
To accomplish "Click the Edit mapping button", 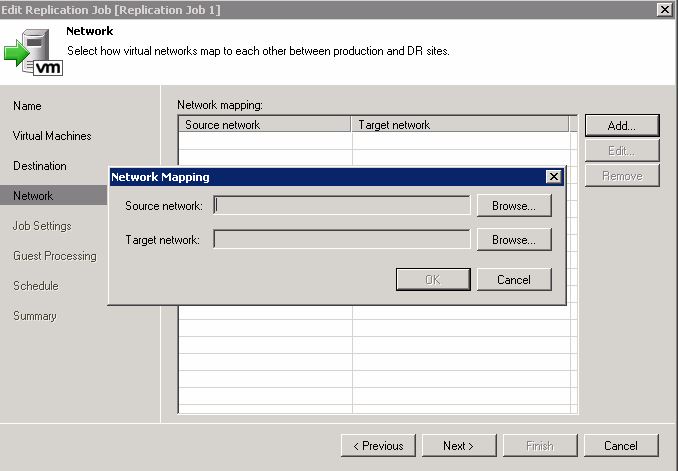I will coord(622,151).
